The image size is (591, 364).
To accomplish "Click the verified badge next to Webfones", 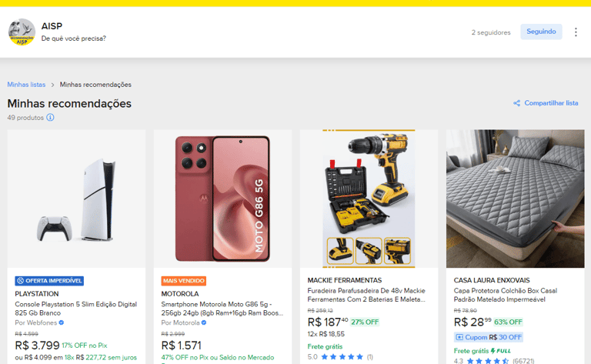I will pyautogui.click(x=62, y=322).
